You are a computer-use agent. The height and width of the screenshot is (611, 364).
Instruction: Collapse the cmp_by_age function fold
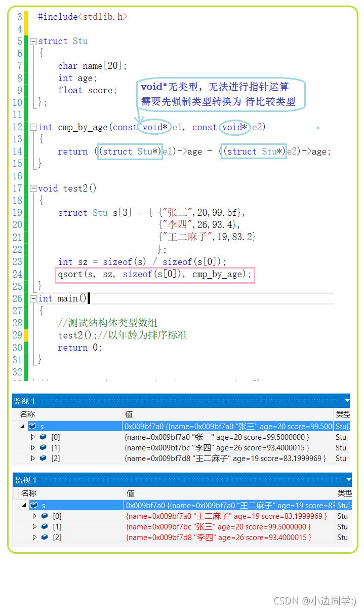33,127
